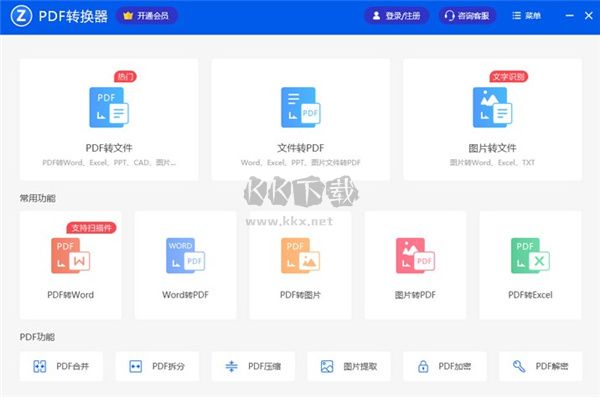Viewport: 600px width, 397px height.
Task: Open the 图片提取 function
Action: point(349,366)
